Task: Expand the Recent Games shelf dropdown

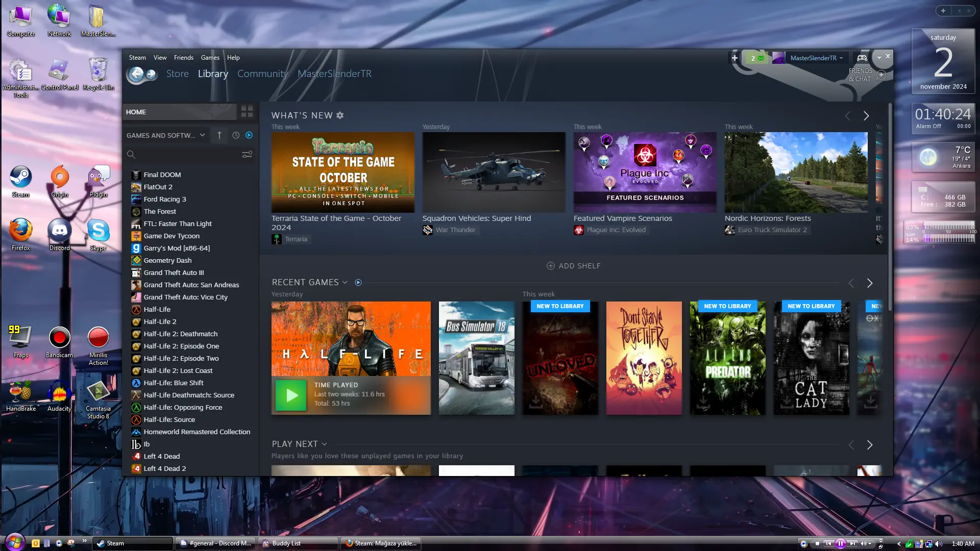Action: click(345, 283)
